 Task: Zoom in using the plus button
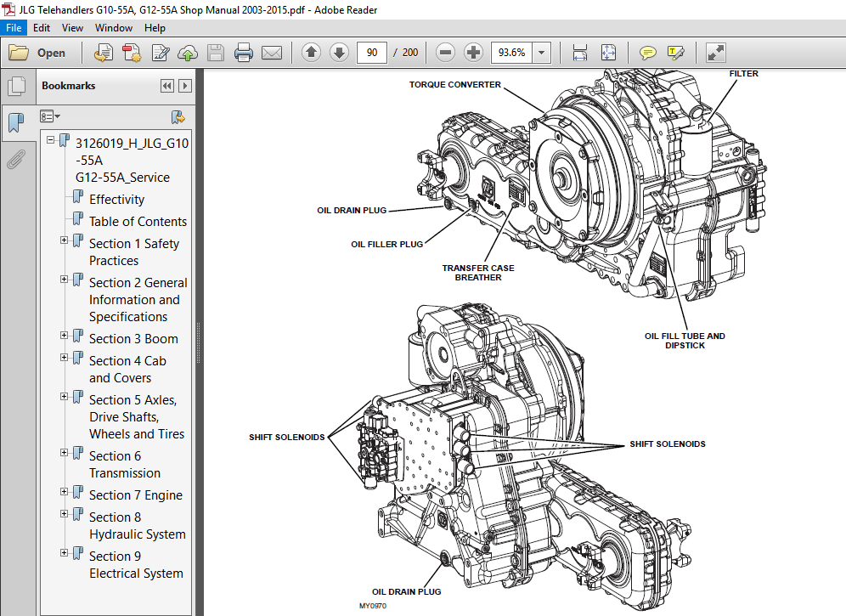(473, 52)
